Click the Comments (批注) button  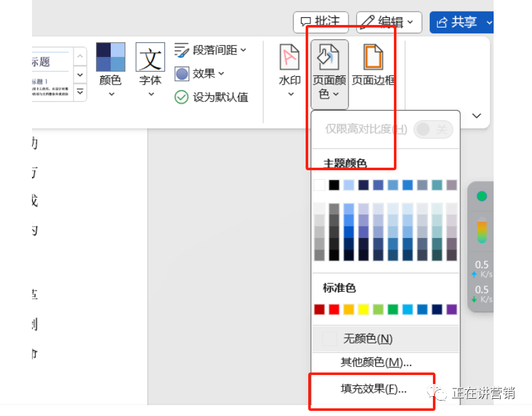(x=320, y=22)
